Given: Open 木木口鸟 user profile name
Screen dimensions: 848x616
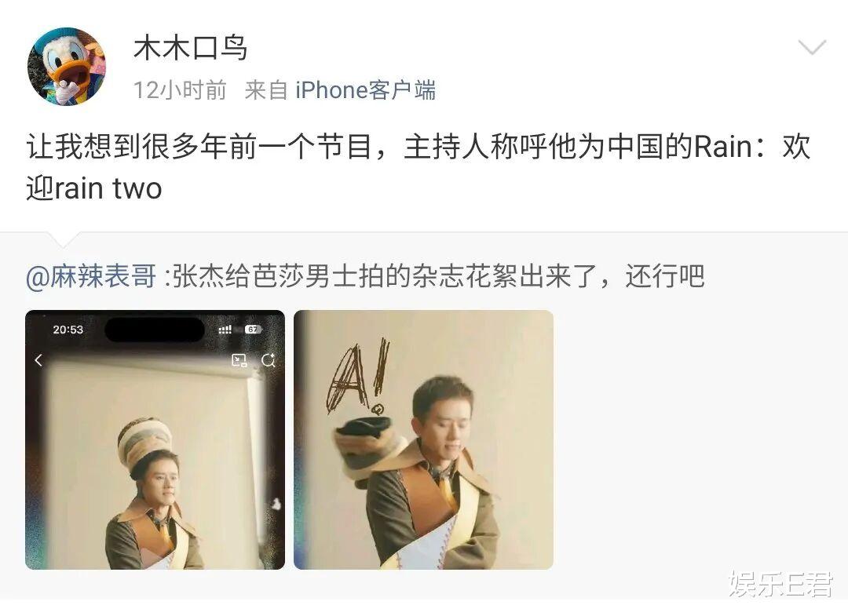Looking at the screenshot, I should (190, 48).
